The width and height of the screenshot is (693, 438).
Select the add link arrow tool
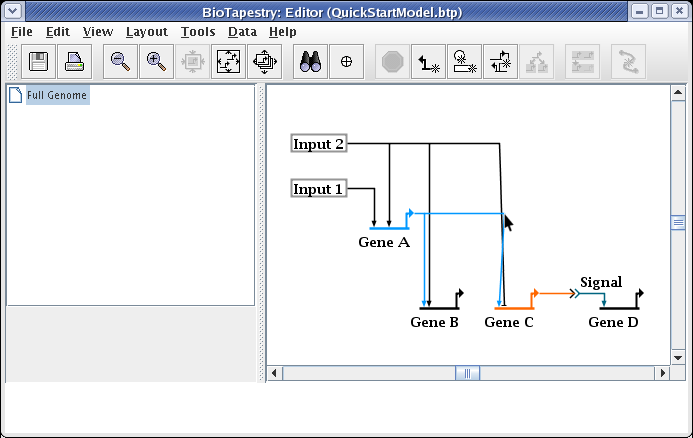click(x=430, y=62)
